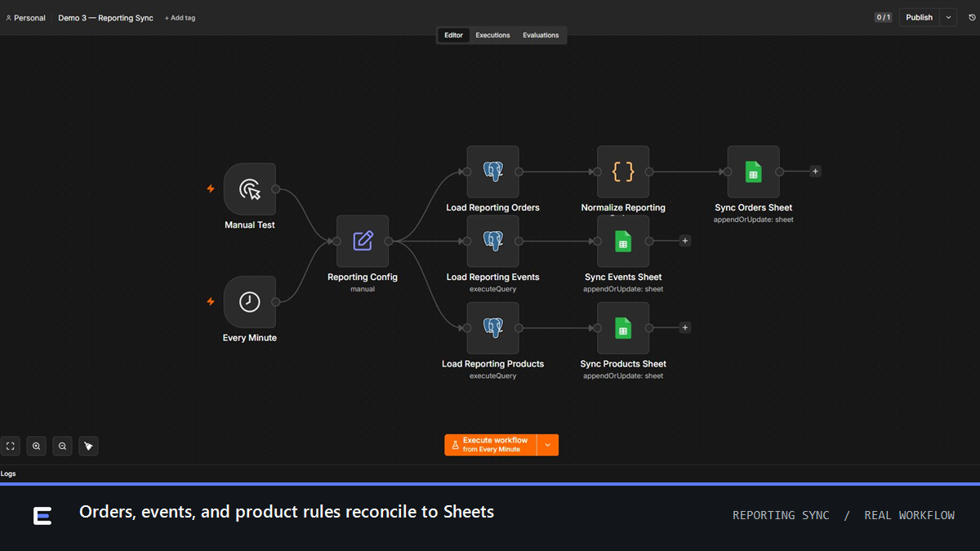
Task: Click the Reporting Config label
Action: pos(363,277)
